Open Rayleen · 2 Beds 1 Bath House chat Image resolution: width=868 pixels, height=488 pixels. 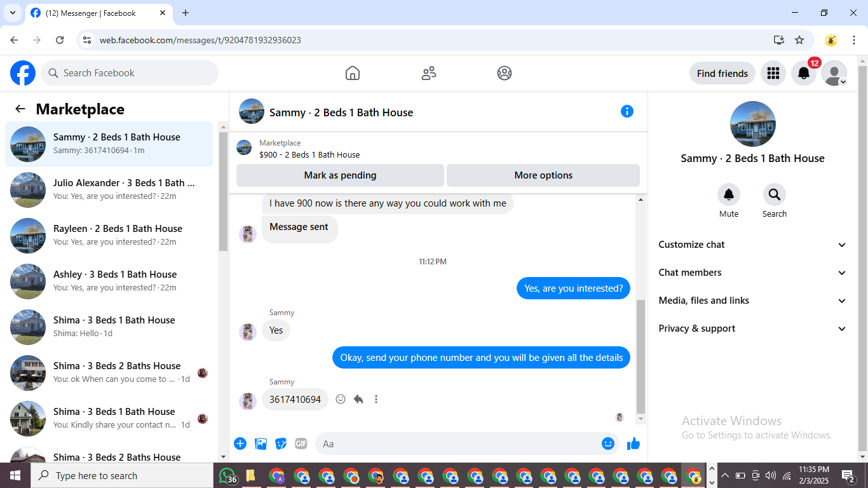click(109, 236)
